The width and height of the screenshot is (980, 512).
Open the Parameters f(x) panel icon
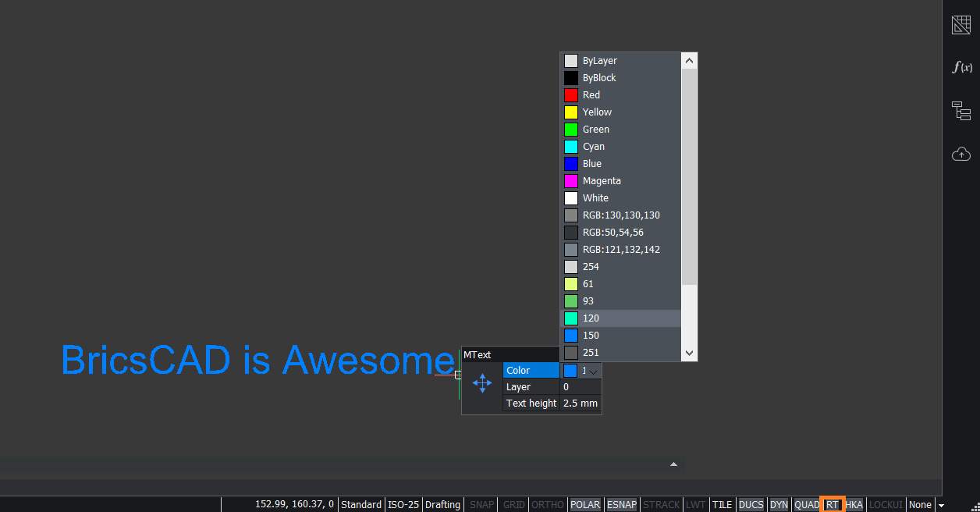click(x=961, y=67)
